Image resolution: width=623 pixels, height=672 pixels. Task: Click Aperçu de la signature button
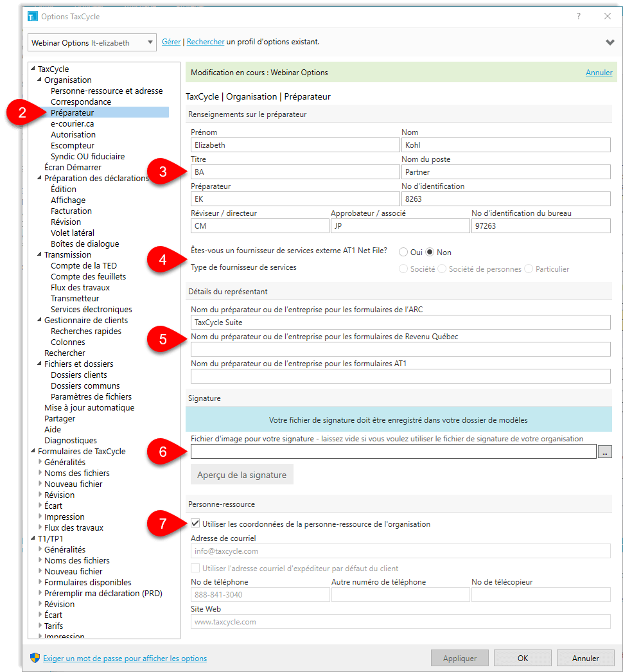[241, 474]
